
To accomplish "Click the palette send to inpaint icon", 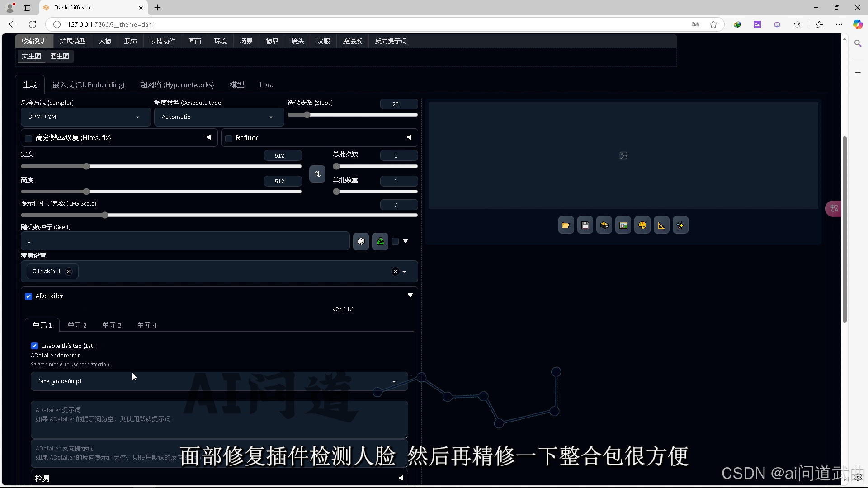I will [642, 225].
